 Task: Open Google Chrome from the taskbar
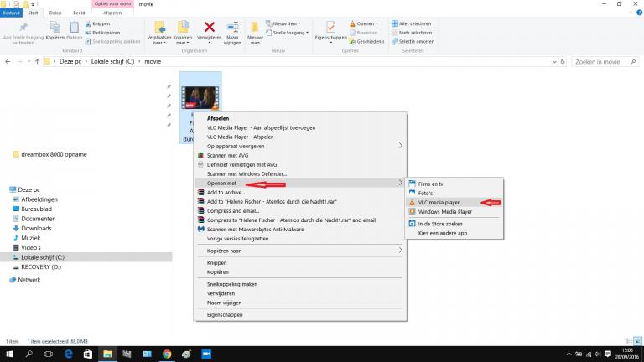167,354
